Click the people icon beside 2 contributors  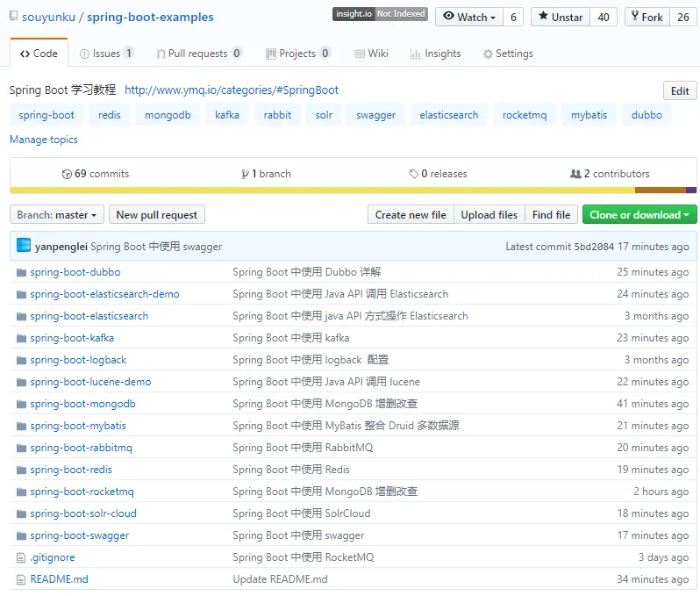point(575,173)
